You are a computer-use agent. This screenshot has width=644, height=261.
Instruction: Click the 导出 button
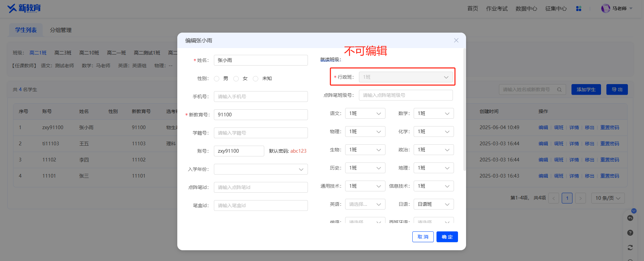(617, 89)
